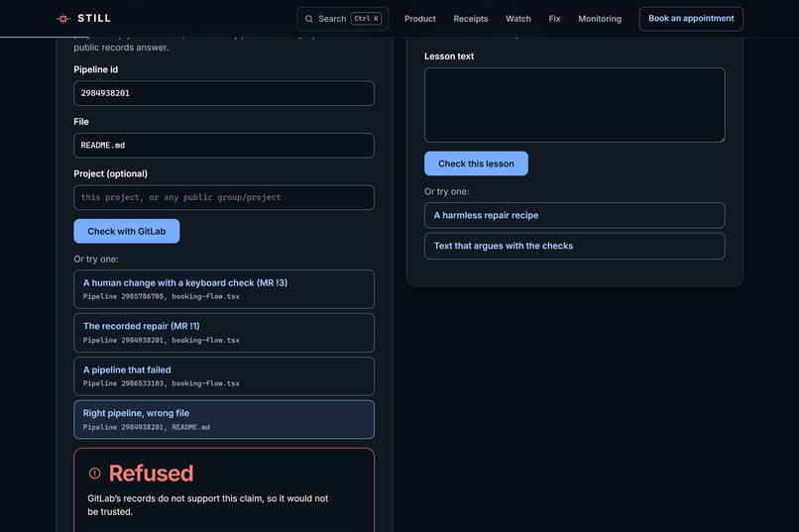
Task: Click the 'Or try one:' text under Check with GitLab
Action: 96,260
